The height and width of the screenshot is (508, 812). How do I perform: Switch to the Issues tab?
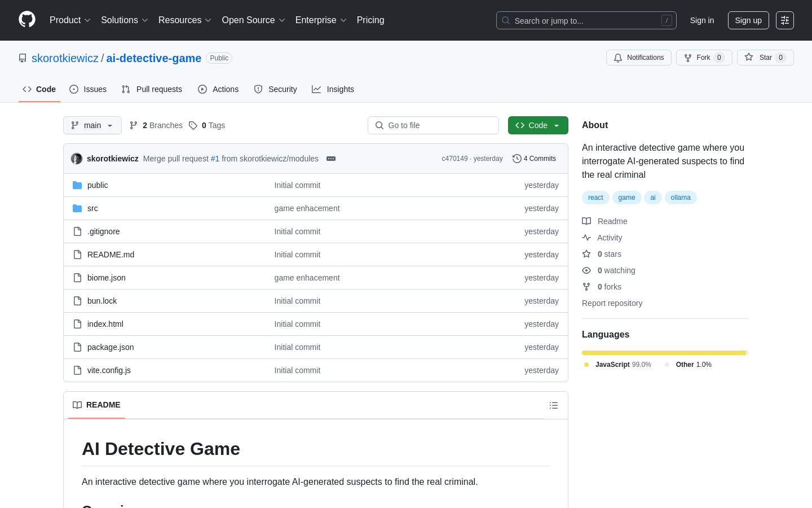(88, 89)
